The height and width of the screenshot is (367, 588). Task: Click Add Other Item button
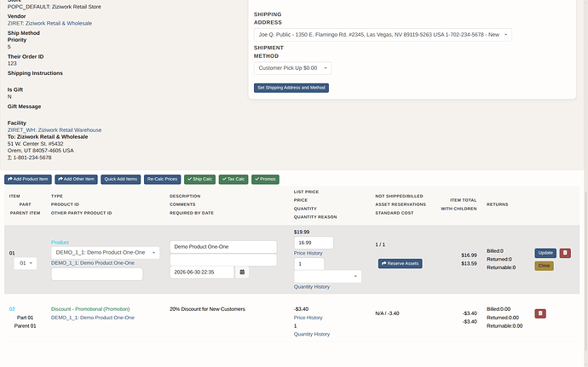click(x=76, y=179)
